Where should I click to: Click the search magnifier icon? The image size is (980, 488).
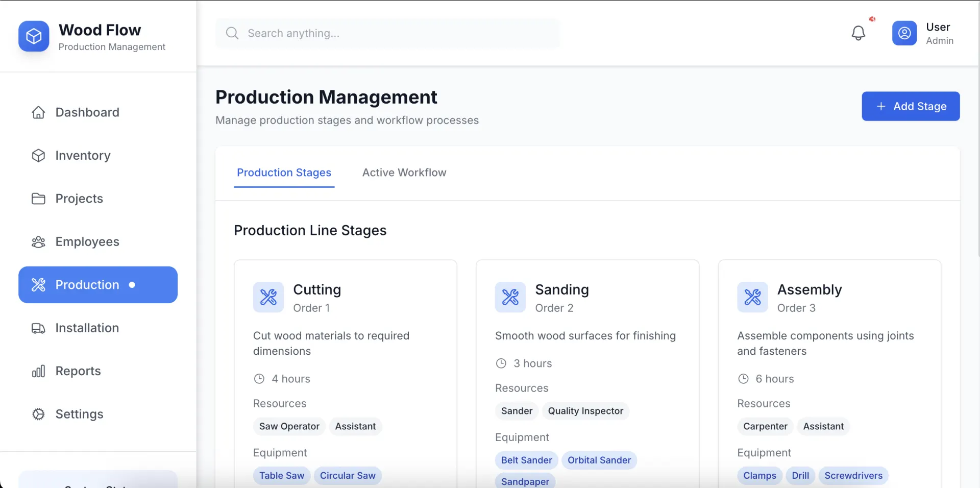click(x=232, y=33)
